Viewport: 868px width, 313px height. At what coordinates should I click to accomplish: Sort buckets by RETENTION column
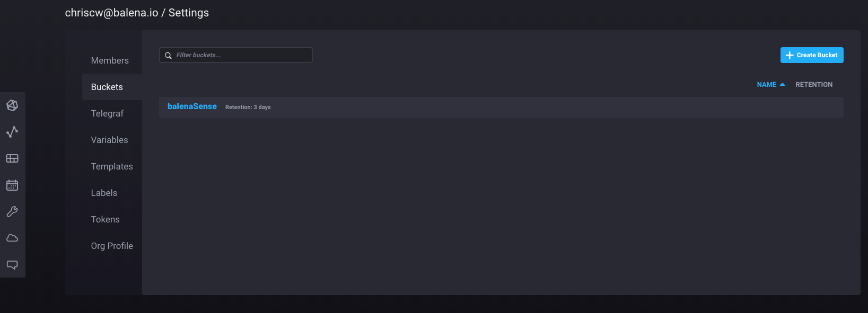tap(814, 85)
